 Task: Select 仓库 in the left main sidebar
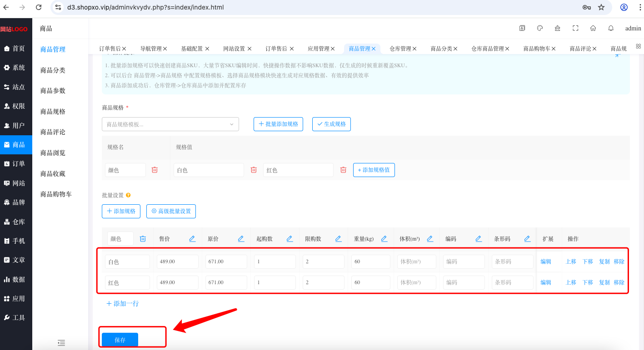(x=16, y=222)
